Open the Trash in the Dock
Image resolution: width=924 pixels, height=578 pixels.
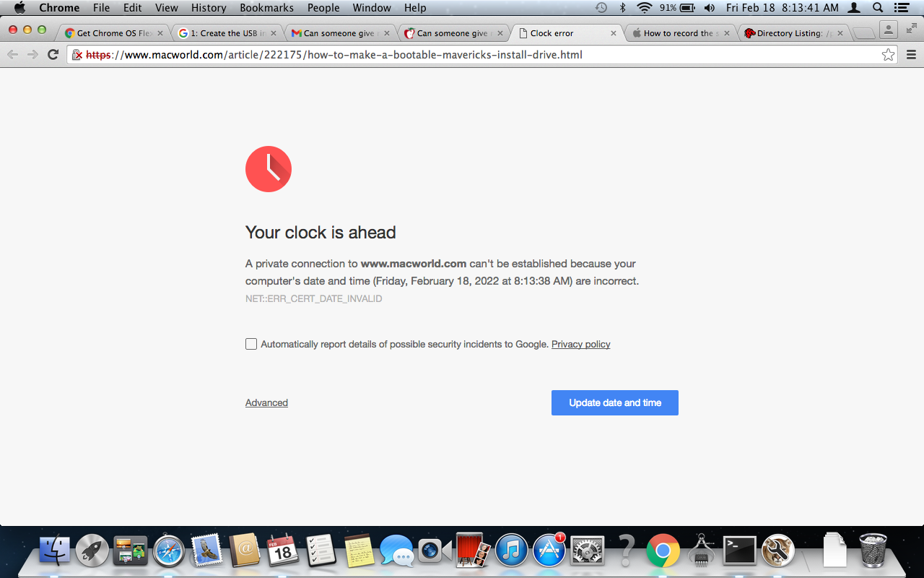click(873, 551)
